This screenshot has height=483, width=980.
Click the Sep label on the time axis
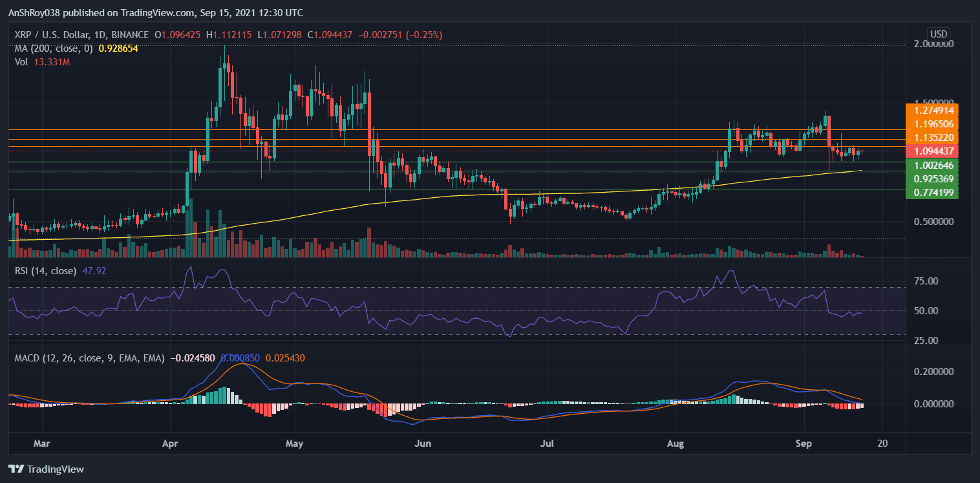pyautogui.click(x=803, y=444)
